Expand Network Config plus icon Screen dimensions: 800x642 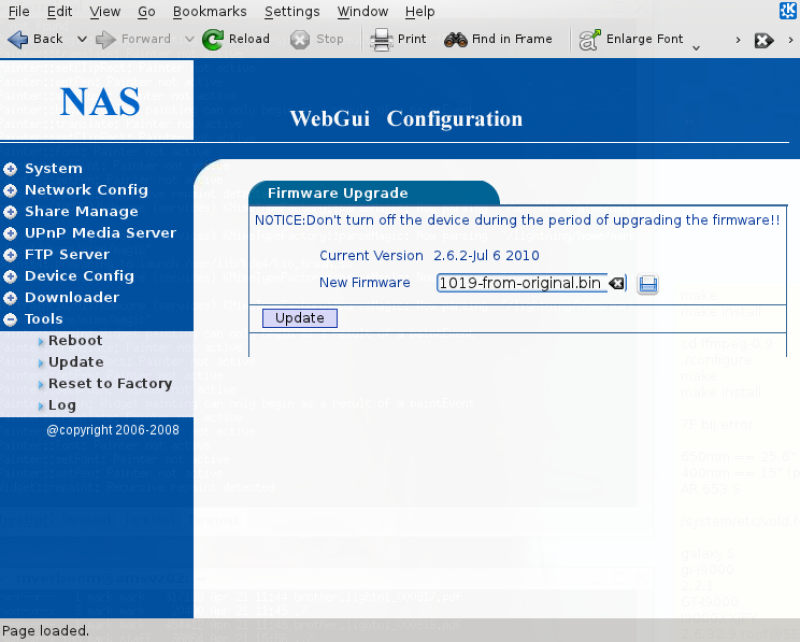coord(10,190)
